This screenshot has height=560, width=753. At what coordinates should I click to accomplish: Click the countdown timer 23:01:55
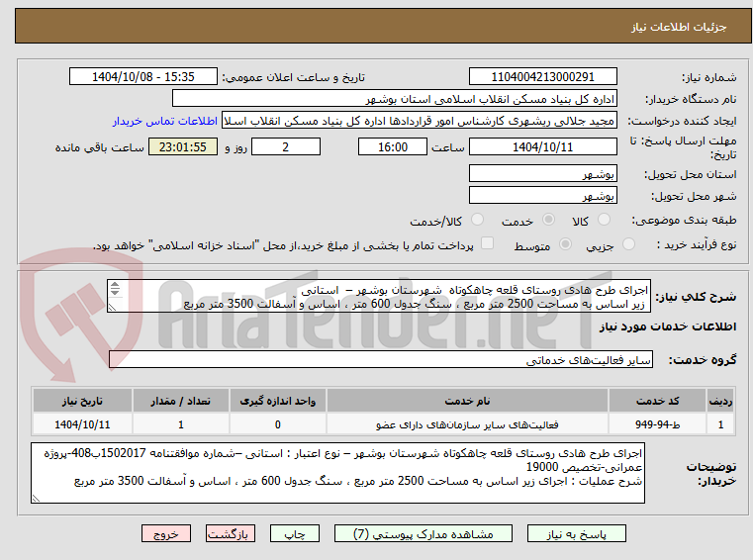[x=183, y=147]
